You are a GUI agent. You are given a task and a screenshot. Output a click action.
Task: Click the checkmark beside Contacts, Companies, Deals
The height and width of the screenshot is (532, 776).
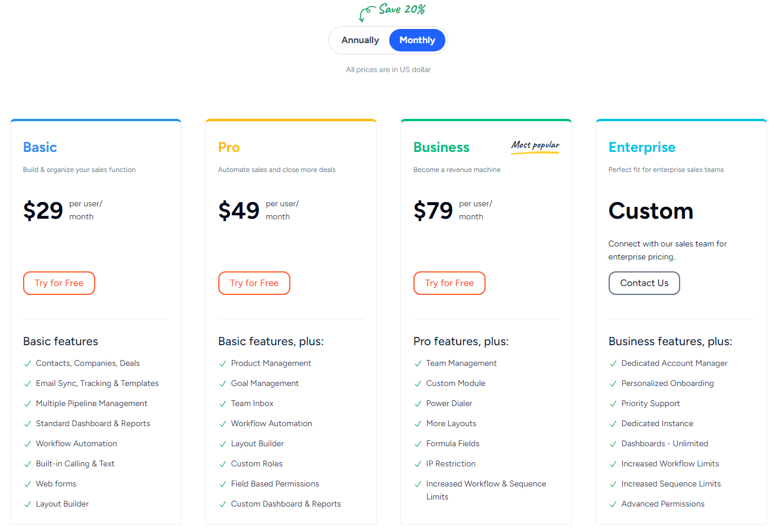click(27, 363)
